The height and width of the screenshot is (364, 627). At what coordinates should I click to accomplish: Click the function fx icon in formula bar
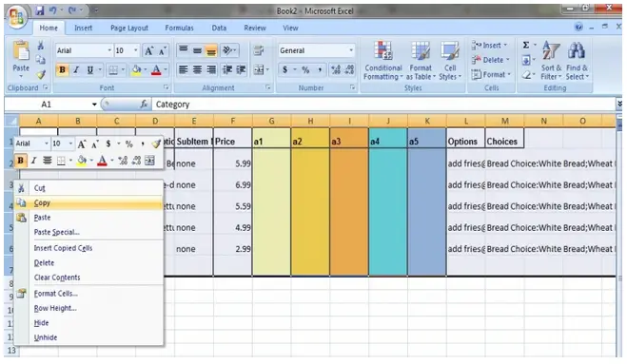pyautogui.click(x=144, y=105)
